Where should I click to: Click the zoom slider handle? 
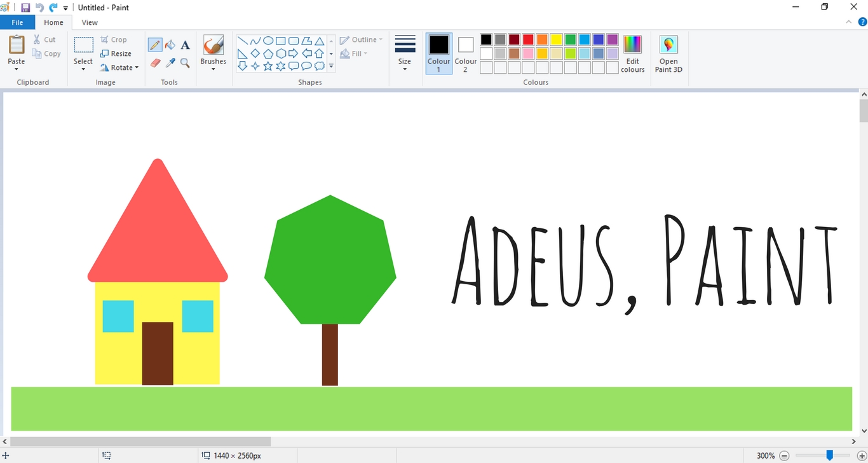[829, 455]
